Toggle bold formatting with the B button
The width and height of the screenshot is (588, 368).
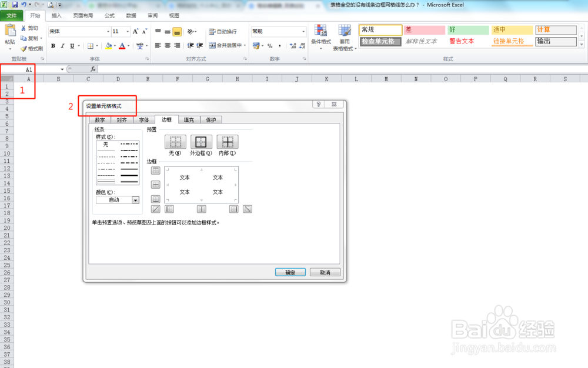(54, 46)
